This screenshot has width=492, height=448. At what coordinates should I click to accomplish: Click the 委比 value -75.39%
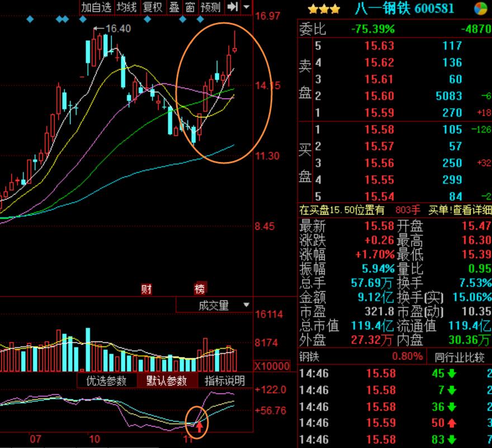373,29
